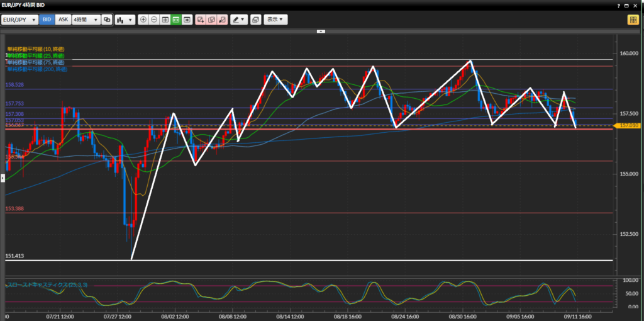Switch price display to BID
This screenshot has width=644, height=321.
47,20
